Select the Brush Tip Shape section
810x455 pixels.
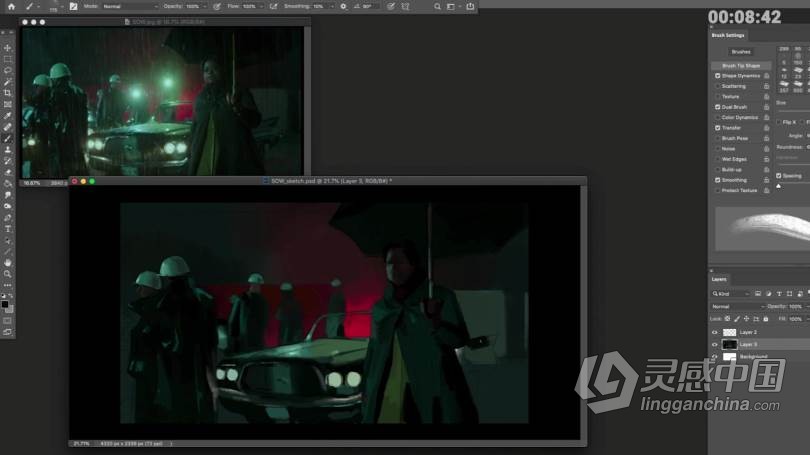(x=741, y=66)
